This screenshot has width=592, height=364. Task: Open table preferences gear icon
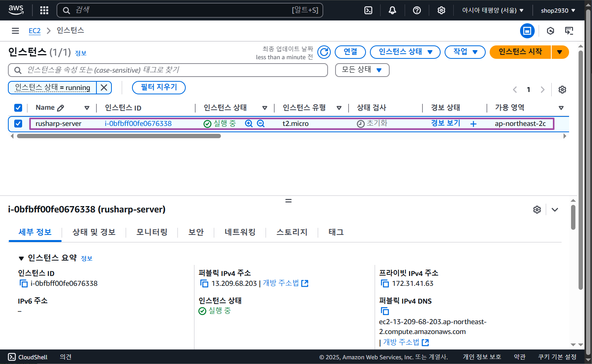(x=562, y=90)
